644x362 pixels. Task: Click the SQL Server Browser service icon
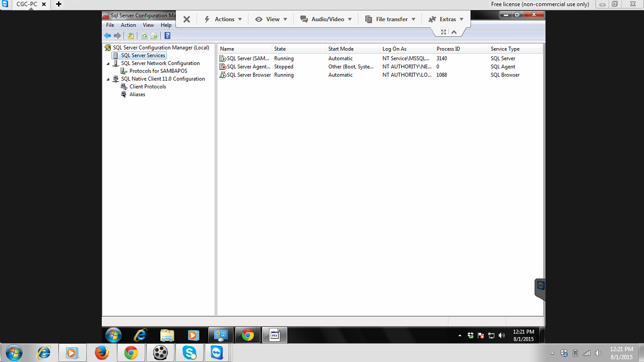(223, 75)
